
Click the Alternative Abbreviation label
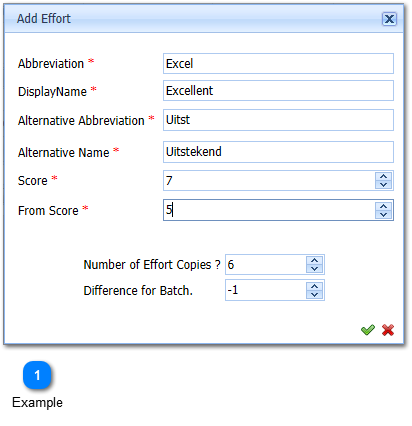(x=81, y=120)
